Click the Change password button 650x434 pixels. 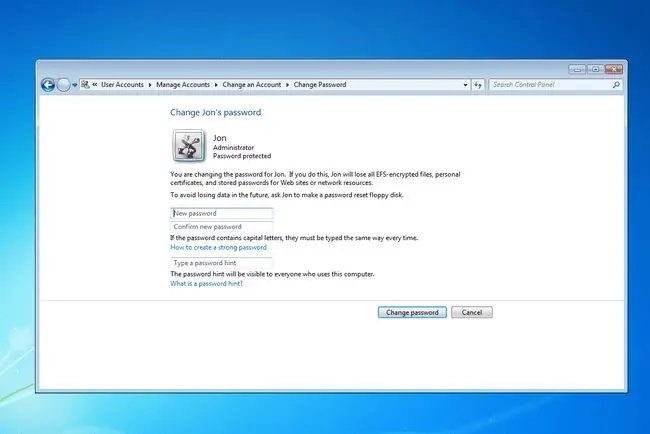coord(412,313)
